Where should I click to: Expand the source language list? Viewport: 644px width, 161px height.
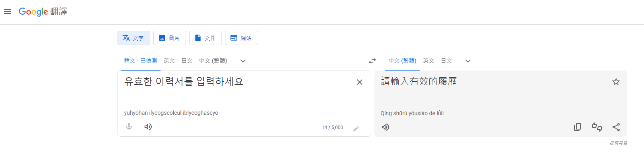pyautogui.click(x=243, y=61)
